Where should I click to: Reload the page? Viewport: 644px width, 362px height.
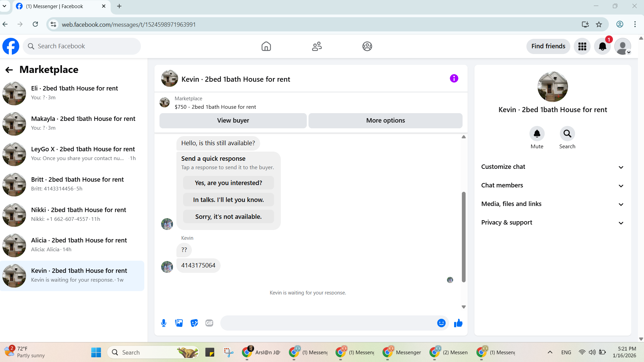click(35, 24)
